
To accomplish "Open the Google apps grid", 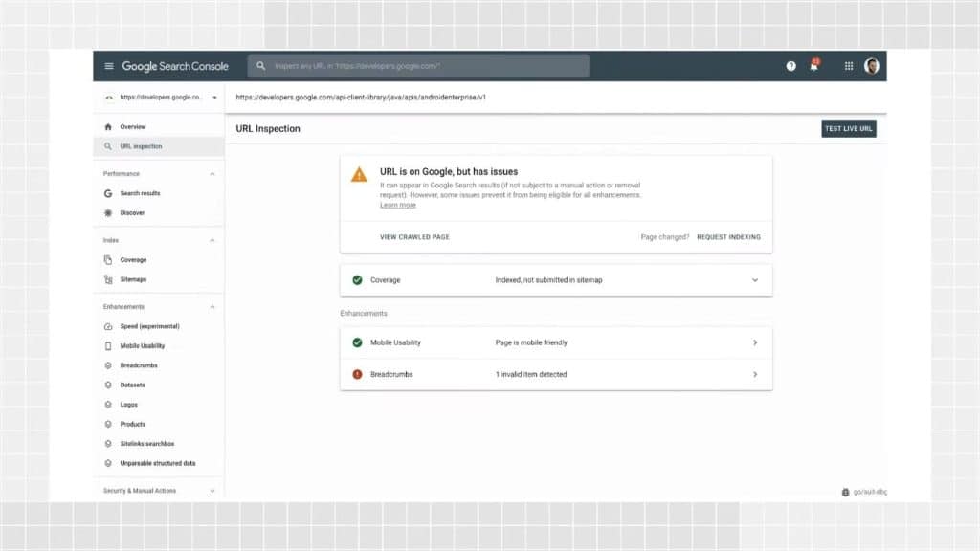I will click(848, 66).
